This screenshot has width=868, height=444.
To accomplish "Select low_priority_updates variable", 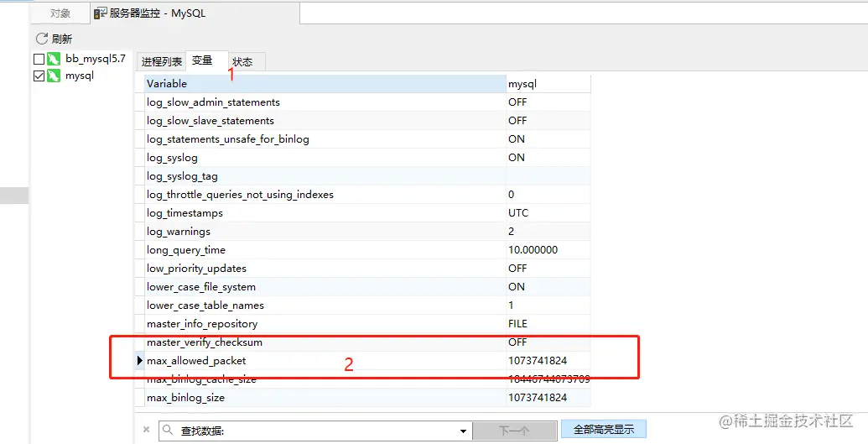I will [196, 269].
